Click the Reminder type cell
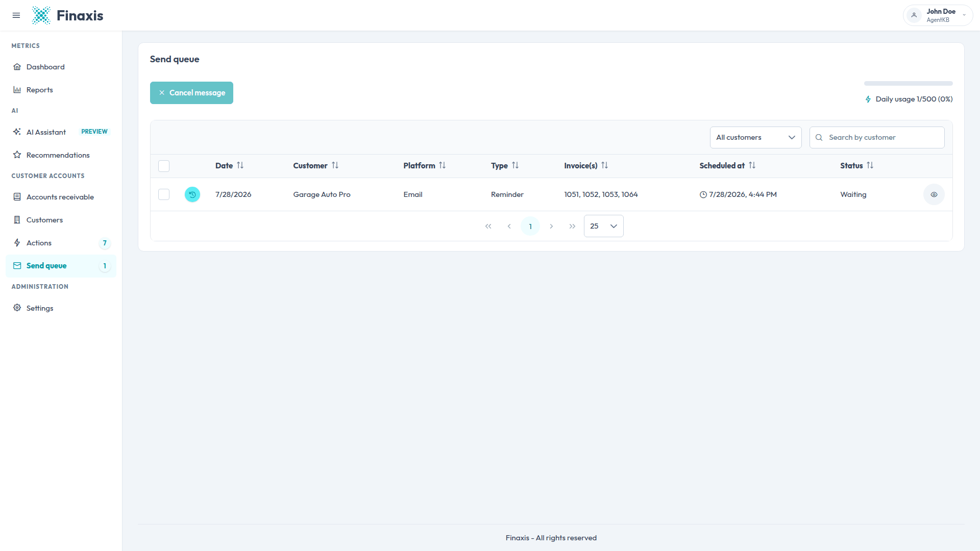 click(507, 194)
